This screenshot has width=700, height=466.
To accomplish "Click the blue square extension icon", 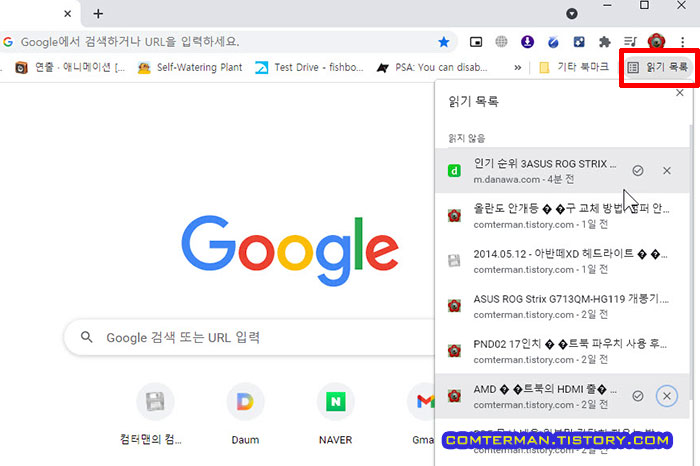I will 579,42.
